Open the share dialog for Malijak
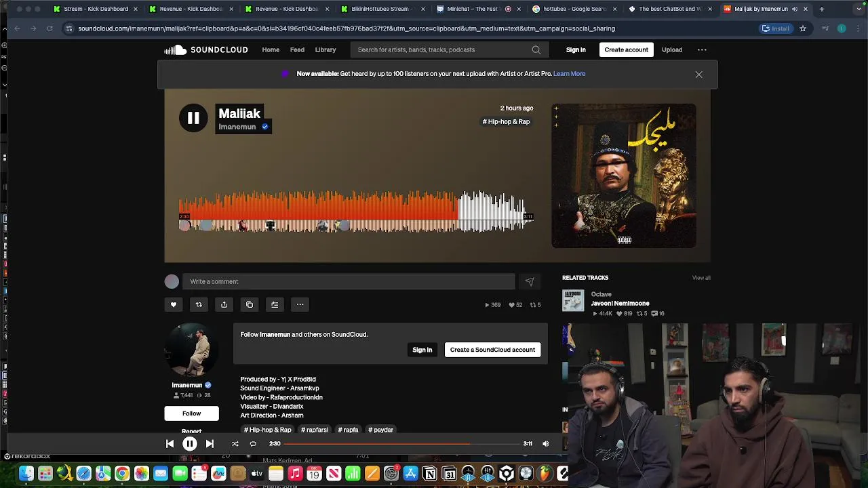 click(224, 304)
